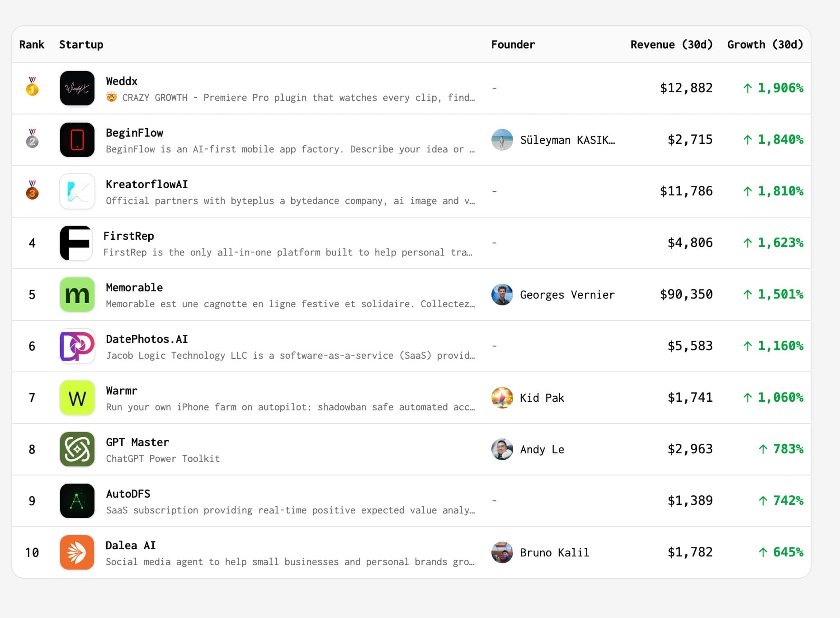Screen dimensions: 840x618
Task: Click the DatePhotos.AI startup name
Action: coord(147,339)
